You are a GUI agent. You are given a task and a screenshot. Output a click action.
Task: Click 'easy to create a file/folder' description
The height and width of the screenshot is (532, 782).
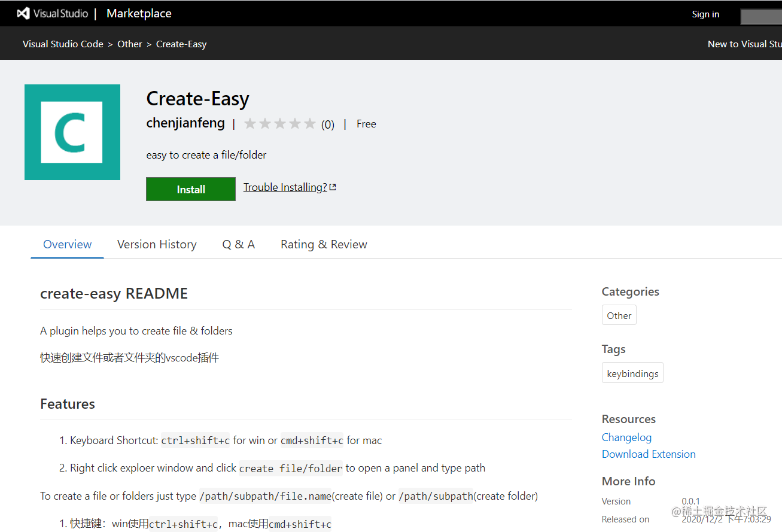pos(206,155)
